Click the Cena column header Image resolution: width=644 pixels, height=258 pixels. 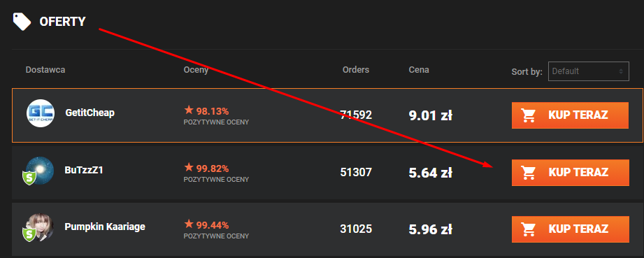click(419, 70)
